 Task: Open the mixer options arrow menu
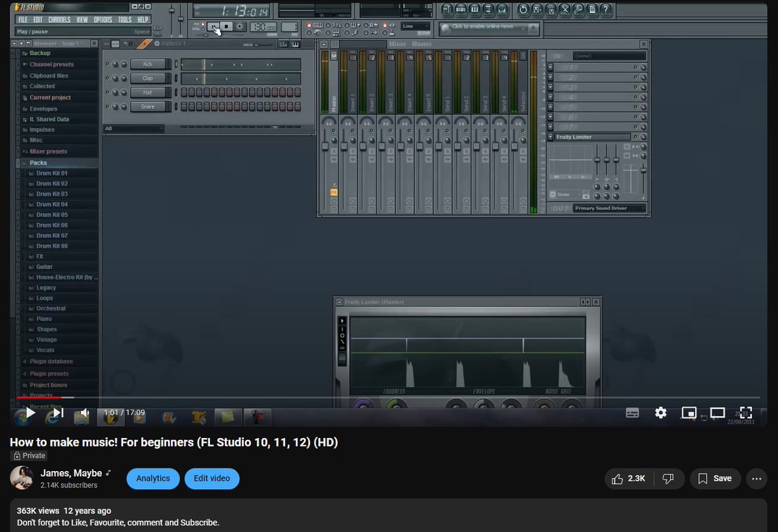point(324,44)
